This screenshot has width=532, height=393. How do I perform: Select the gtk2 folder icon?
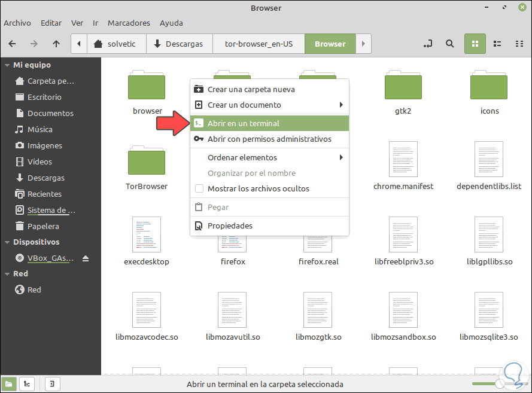point(403,85)
